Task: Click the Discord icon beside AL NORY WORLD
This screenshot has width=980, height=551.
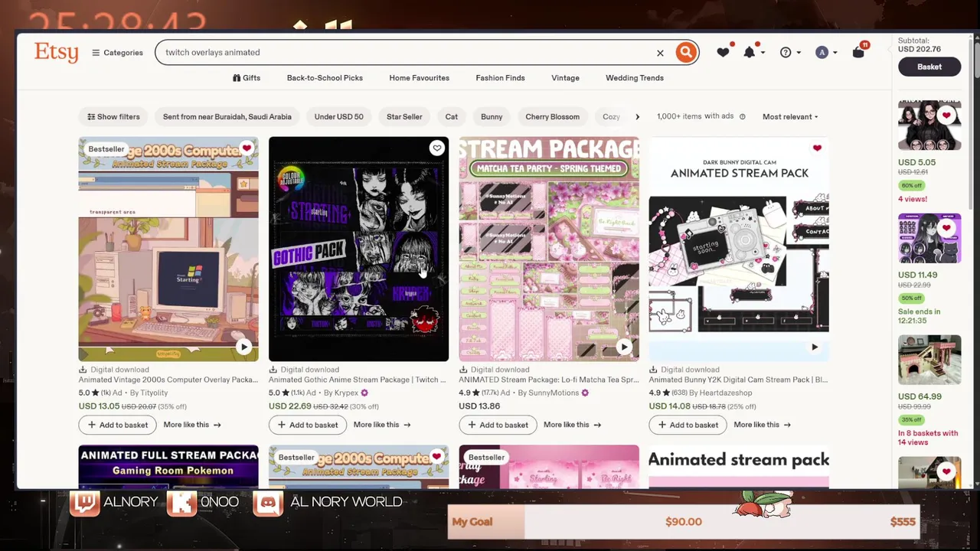Action: pyautogui.click(x=268, y=503)
